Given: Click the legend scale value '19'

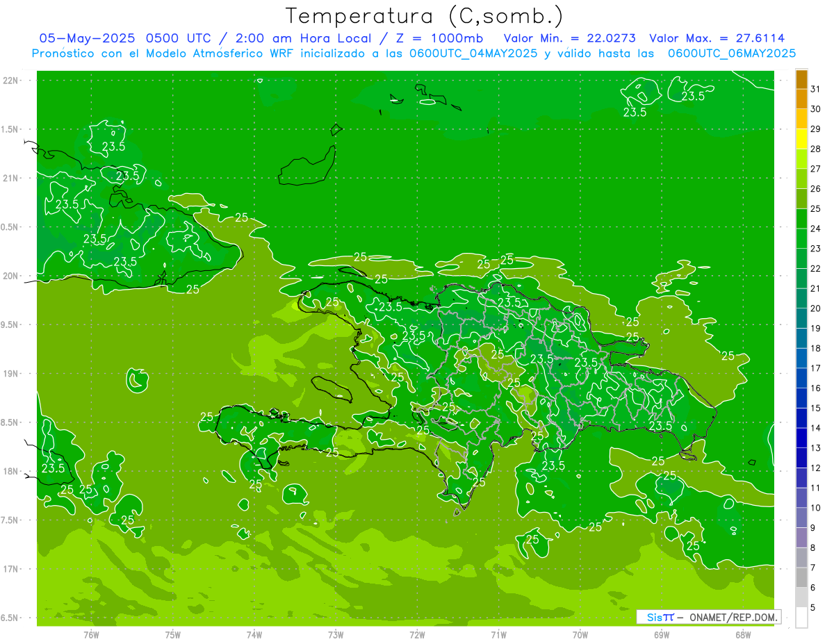Looking at the screenshot, I should coord(816,329).
